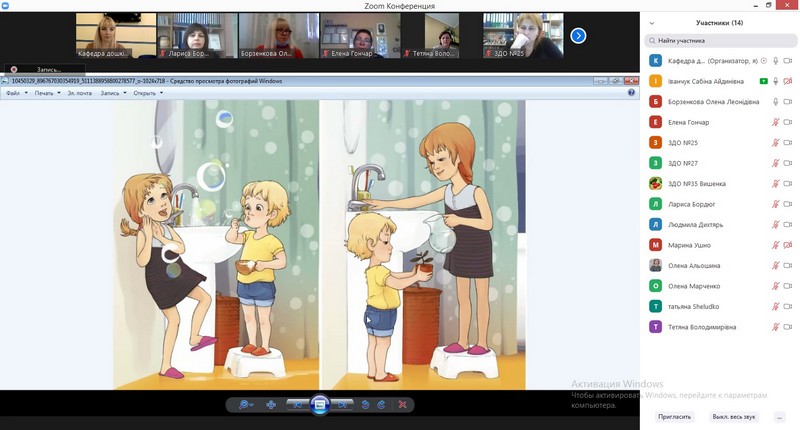Toggle camera for Кафедра д... organizer

click(788, 61)
